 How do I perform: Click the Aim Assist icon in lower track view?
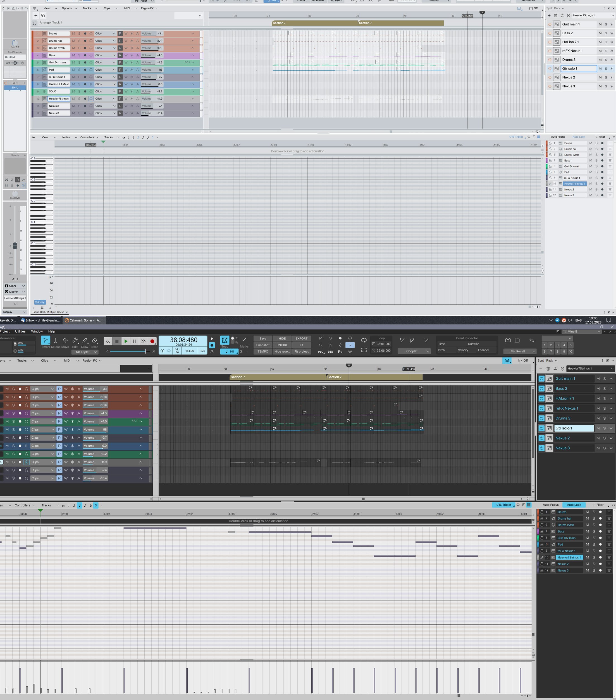point(507,361)
